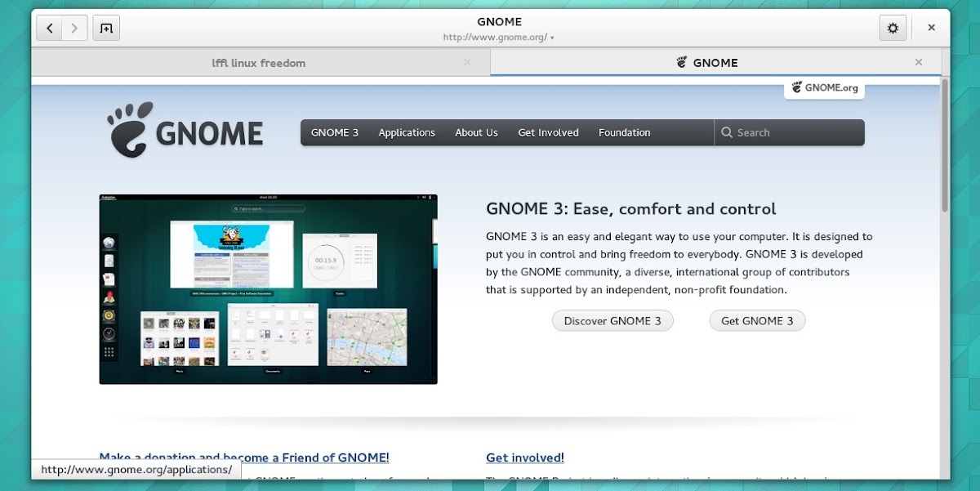Close the browser window
The image size is (980, 491).
(x=931, y=28)
